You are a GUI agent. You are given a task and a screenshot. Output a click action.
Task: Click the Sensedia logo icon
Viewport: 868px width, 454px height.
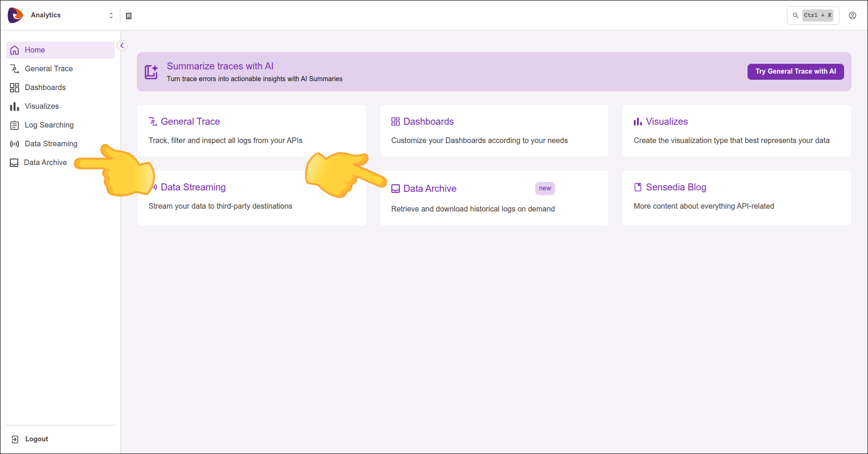[15, 15]
